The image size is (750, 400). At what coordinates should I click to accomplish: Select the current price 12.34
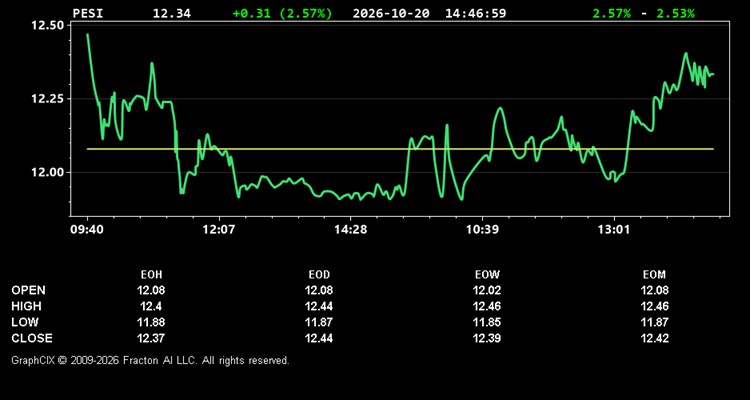[172, 13]
